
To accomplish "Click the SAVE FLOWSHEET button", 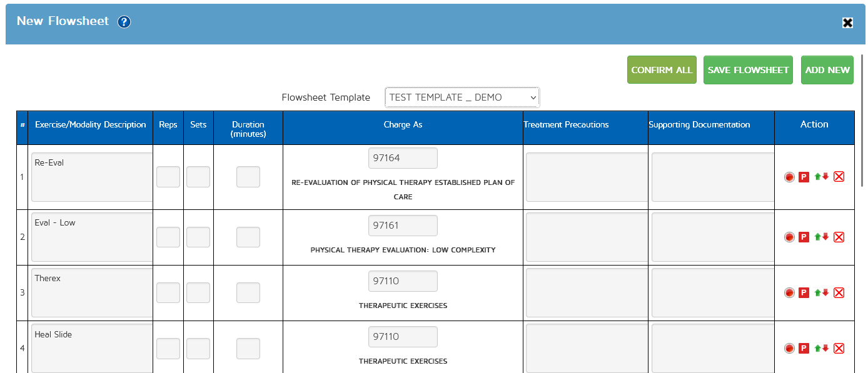I will [x=749, y=70].
